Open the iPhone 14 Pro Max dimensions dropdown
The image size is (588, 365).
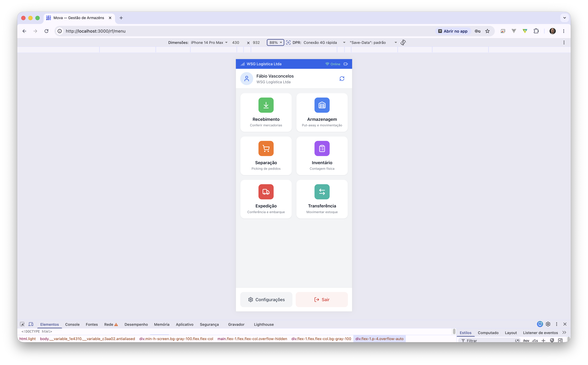click(209, 42)
